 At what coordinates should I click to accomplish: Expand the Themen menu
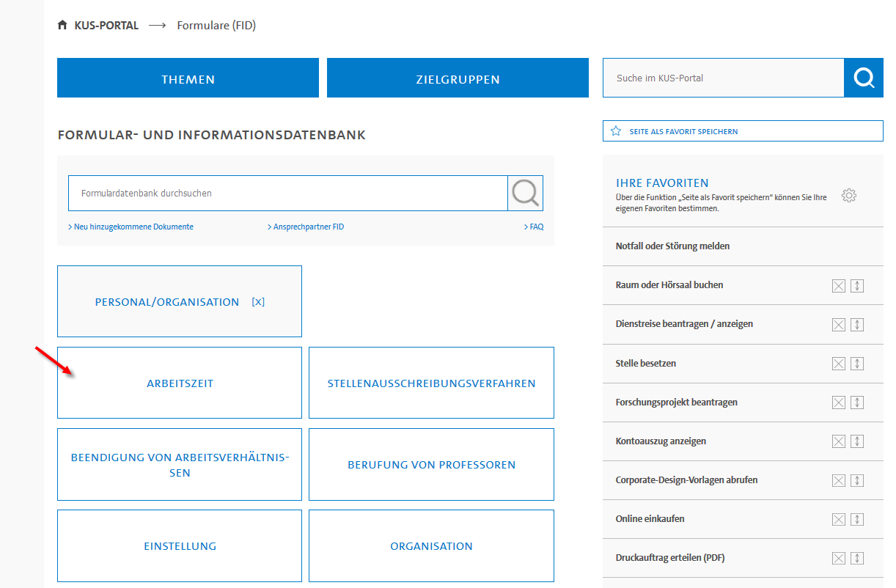click(x=188, y=78)
